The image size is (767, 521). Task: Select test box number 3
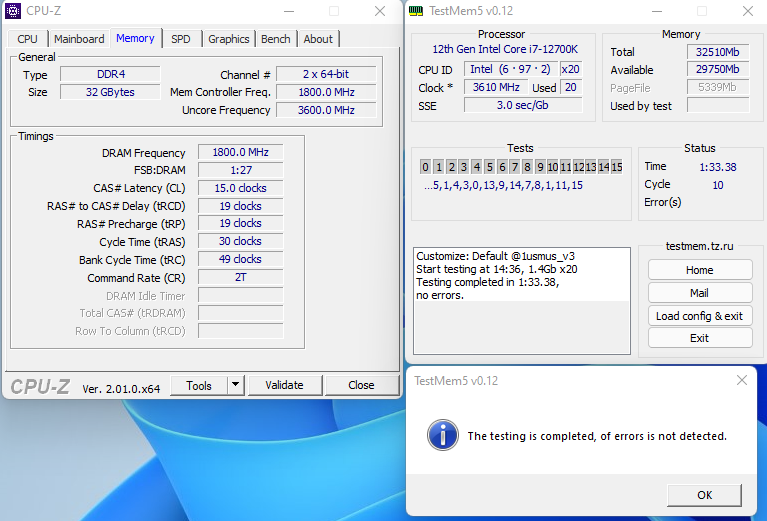(464, 167)
